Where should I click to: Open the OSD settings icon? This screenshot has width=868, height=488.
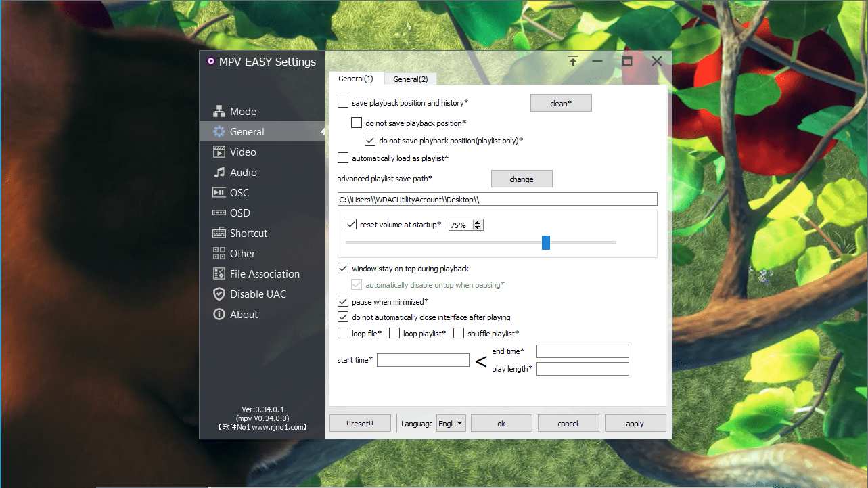click(219, 213)
